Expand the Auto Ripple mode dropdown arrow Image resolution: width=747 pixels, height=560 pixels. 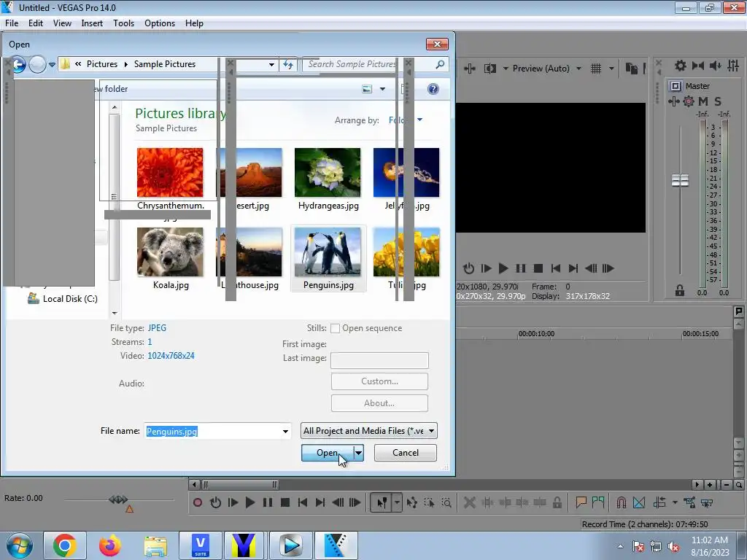(675, 502)
